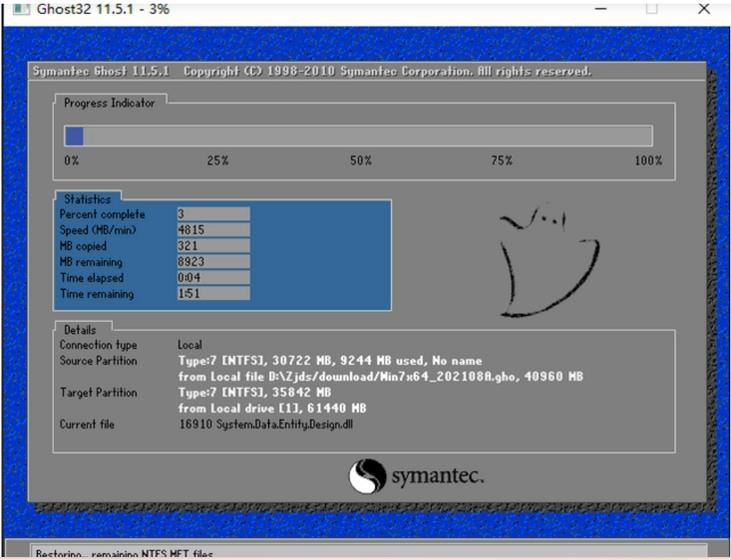This screenshot has height=560, width=731.
Task: Click the ghost mascot drawing
Action: [549, 261]
